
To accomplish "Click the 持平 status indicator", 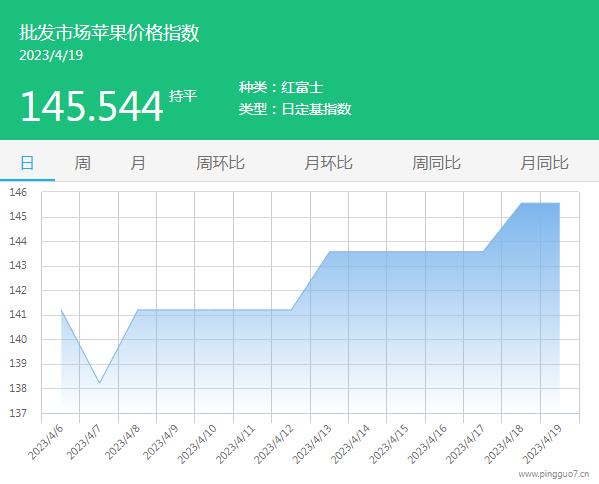I will (183, 96).
